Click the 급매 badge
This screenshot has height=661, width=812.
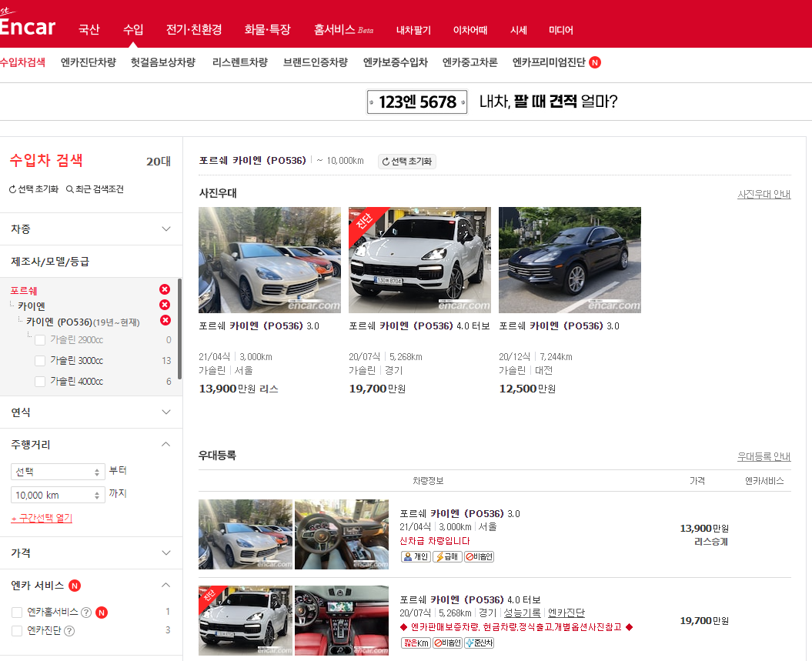447,556
